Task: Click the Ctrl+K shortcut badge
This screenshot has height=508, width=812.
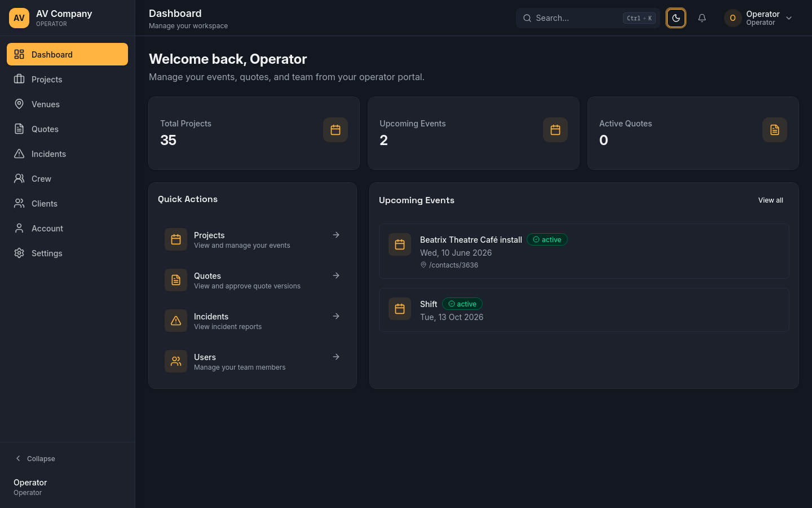Action: click(639, 18)
